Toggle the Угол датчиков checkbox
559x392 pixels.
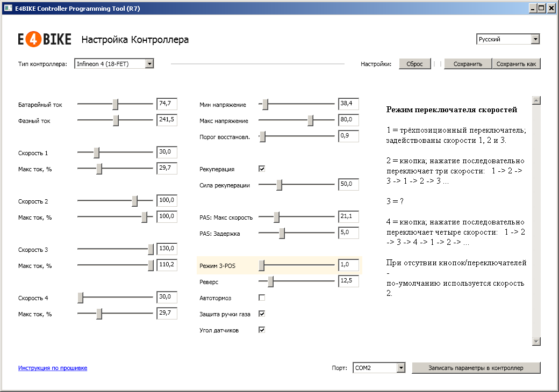point(262,330)
